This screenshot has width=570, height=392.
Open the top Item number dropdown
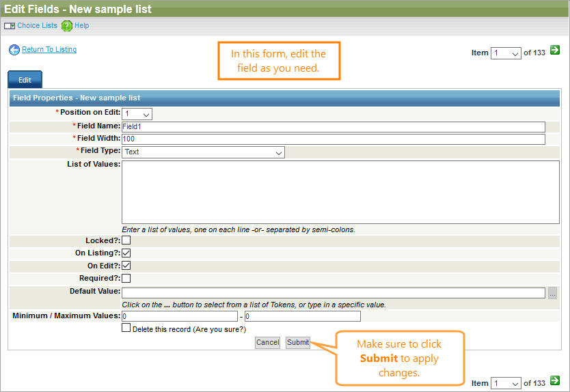[506, 53]
